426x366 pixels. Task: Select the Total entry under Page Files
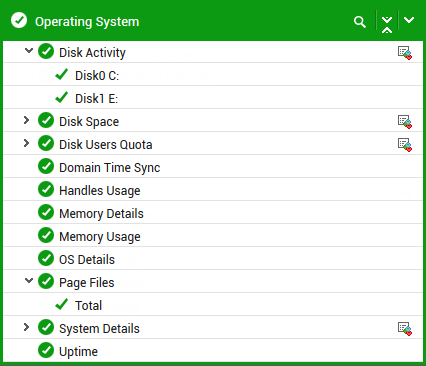[x=88, y=306]
